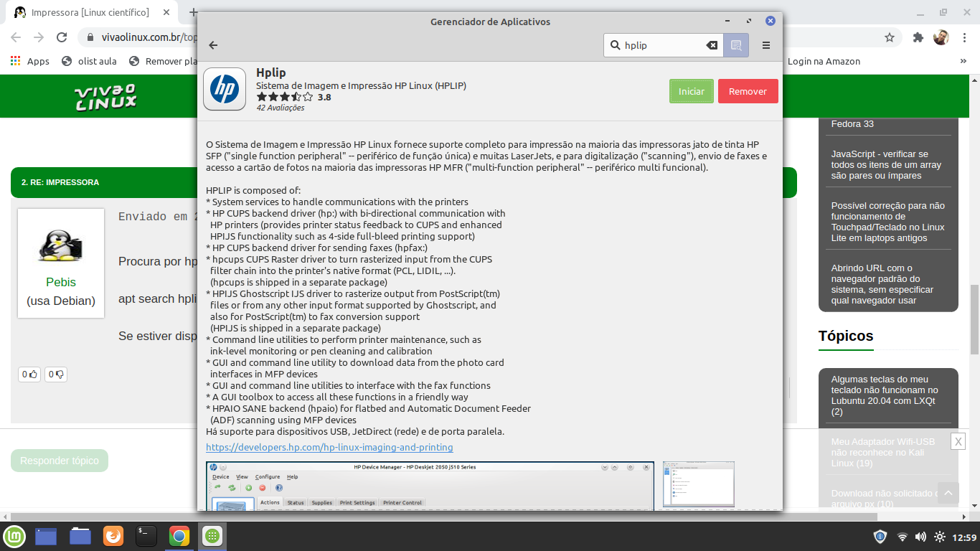The image size is (980, 551).
Task: Open the olist aula bookmark
Action: click(x=89, y=61)
